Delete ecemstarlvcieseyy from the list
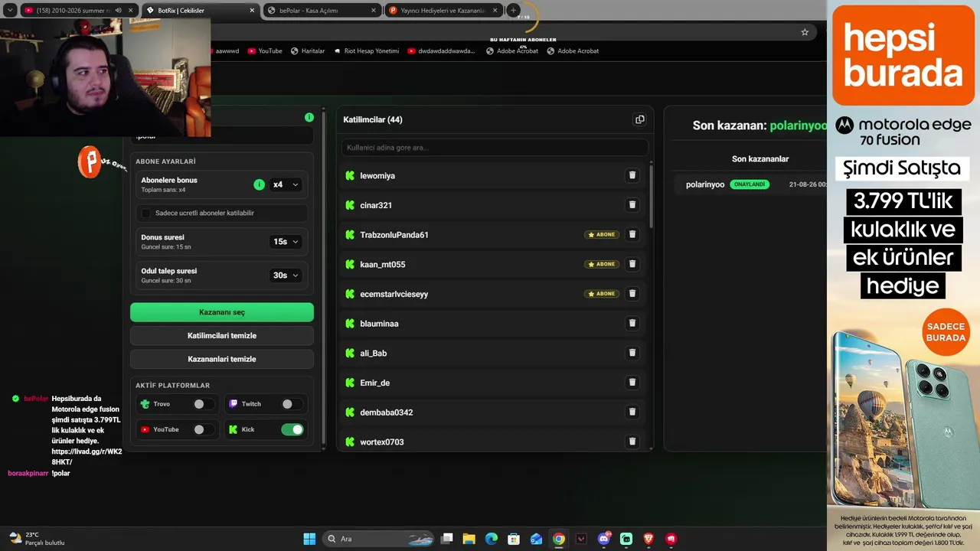 [632, 294]
